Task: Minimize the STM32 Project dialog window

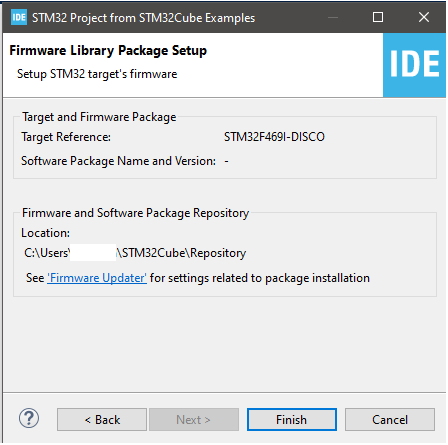Action: [x=333, y=17]
